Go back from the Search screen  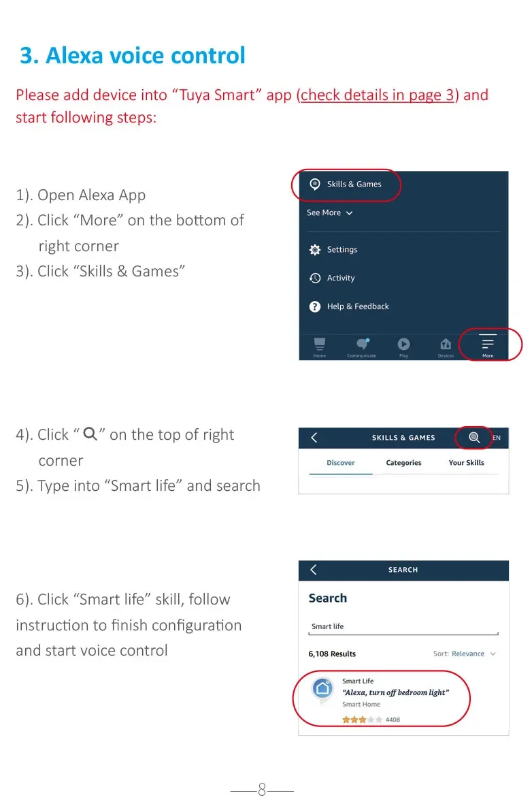pyautogui.click(x=314, y=570)
